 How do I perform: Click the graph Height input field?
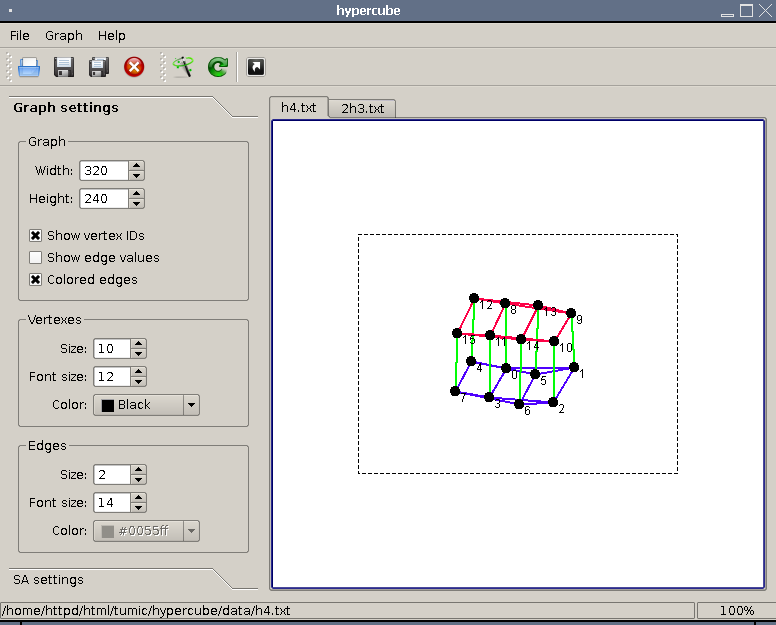104,199
